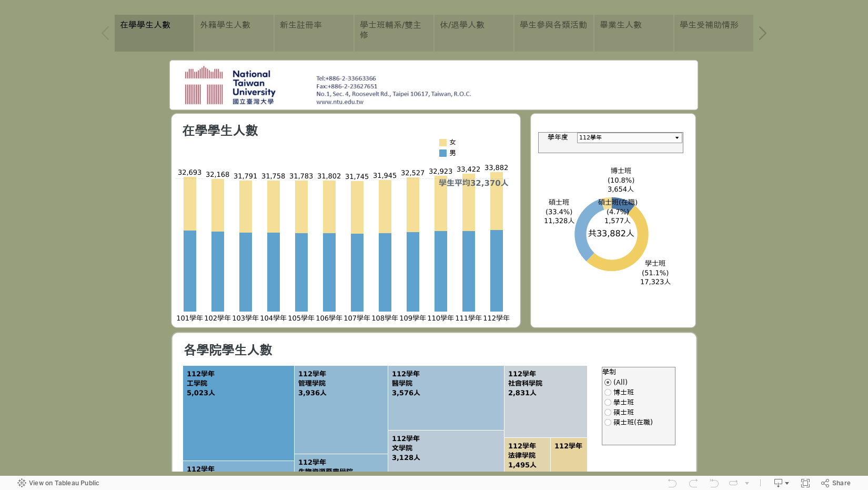Click the 男 blue legend swatch
The height and width of the screenshot is (490, 868).
(443, 153)
